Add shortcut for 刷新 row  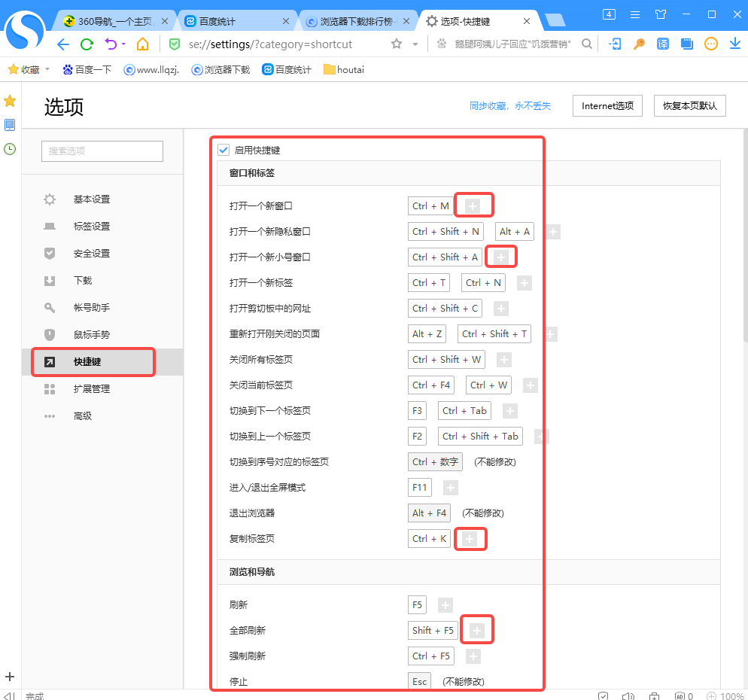(445, 605)
